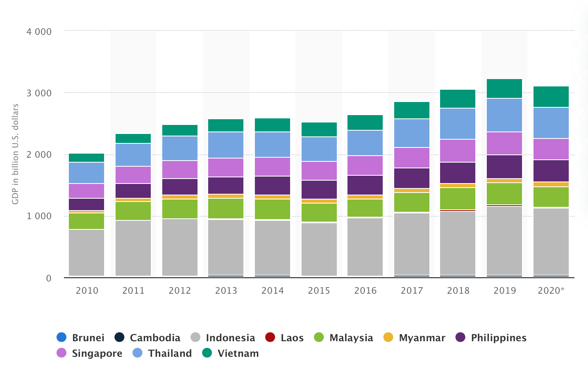The height and width of the screenshot is (374, 588).
Task: Click the 2016 x-axis label
Action: pos(366,290)
